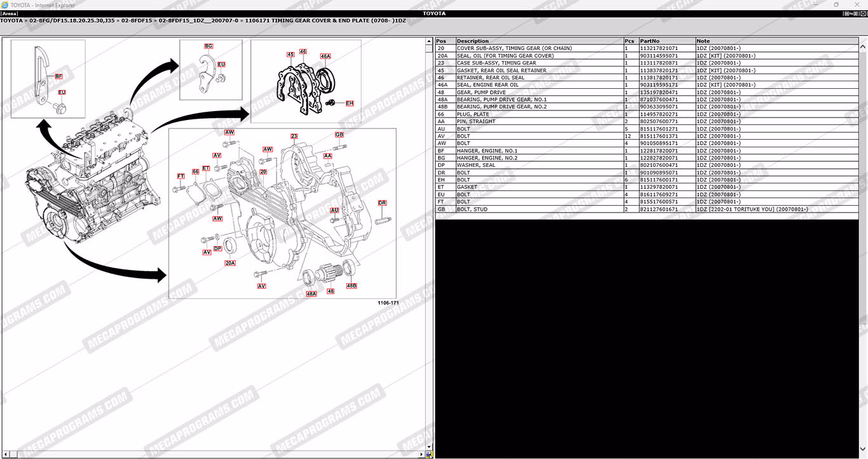
Task: Sort by the PartNo column header
Action: tap(649, 41)
